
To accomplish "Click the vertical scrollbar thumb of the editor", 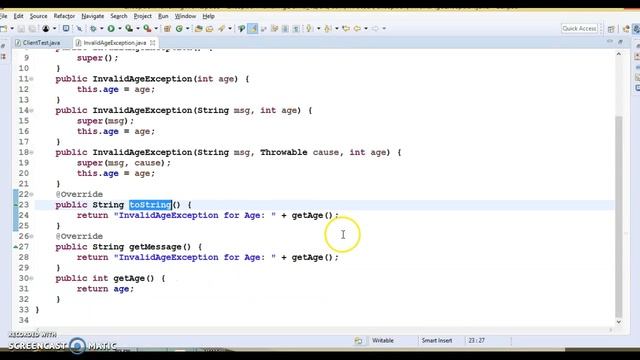I will 619,216.
